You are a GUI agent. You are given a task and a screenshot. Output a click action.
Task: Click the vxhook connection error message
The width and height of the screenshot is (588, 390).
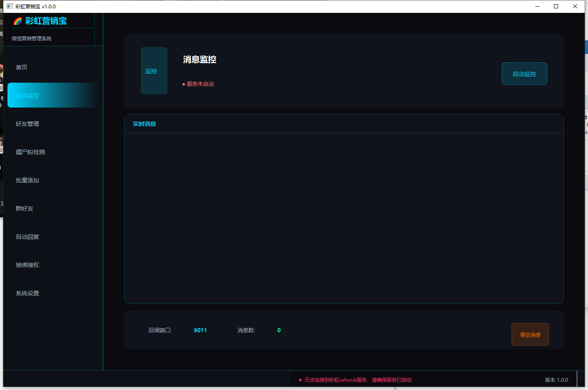(x=355, y=380)
